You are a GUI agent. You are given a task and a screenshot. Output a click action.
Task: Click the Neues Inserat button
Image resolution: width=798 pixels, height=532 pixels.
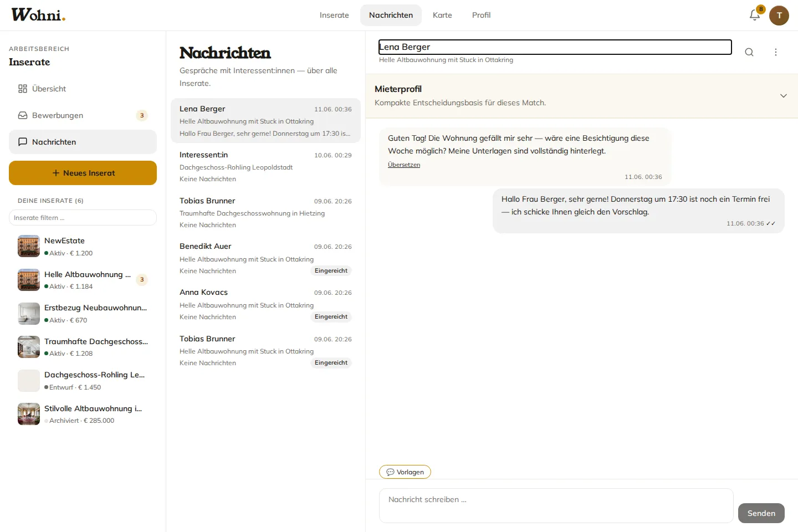tap(83, 173)
